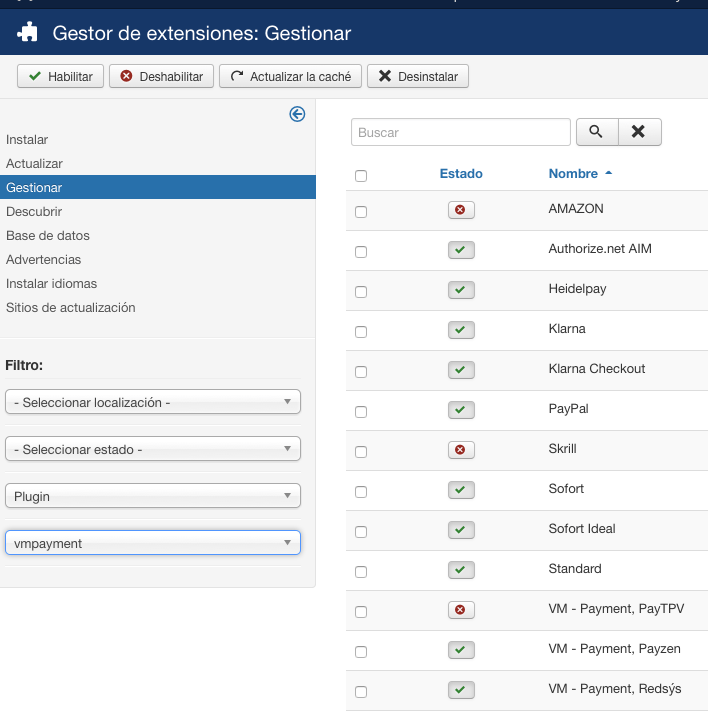708x711 pixels.
Task: Toggle PayPal plugin green status icon
Action: [461, 410]
